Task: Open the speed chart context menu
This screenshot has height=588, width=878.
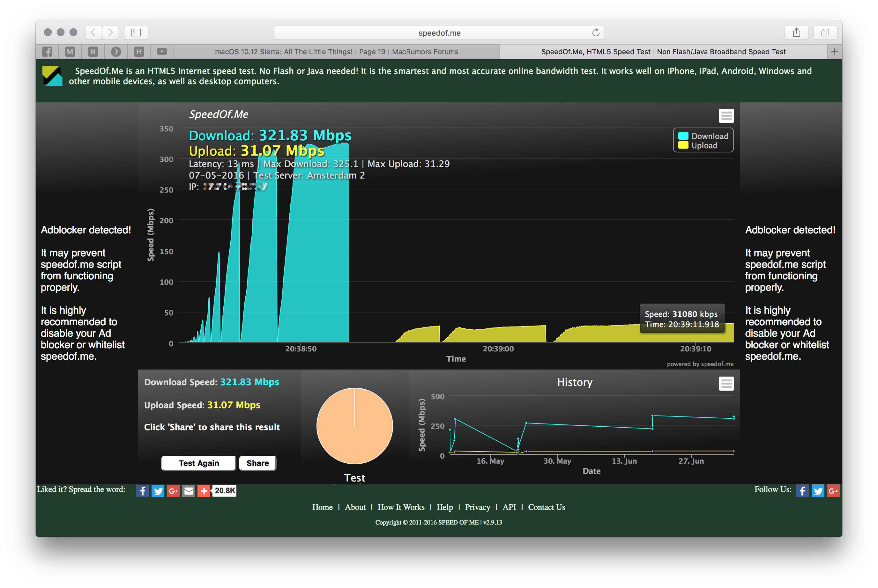Action: [x=726, y=115]
